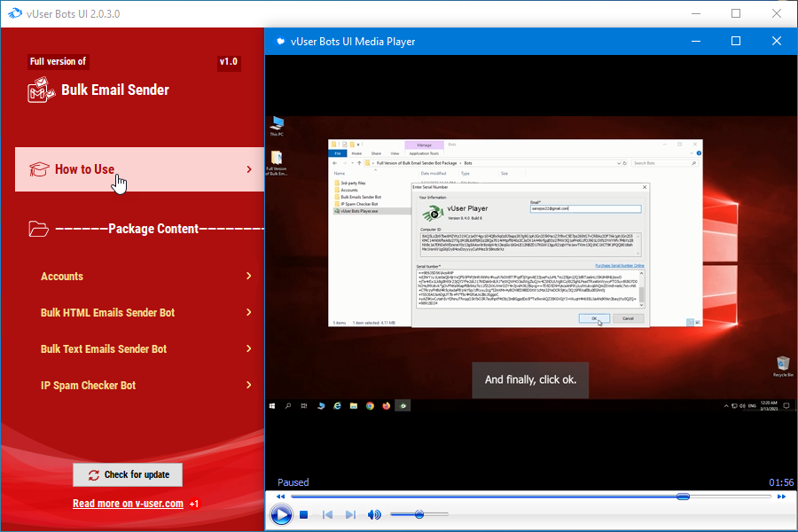Viewport: 798px width, 532px height.
Task: Click the Paused status text
Action: [293, 482]
